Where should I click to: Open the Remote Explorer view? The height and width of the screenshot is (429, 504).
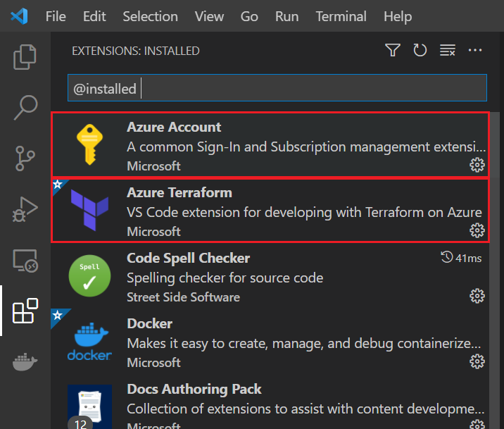pyautogui.click(x=25, y=261)
